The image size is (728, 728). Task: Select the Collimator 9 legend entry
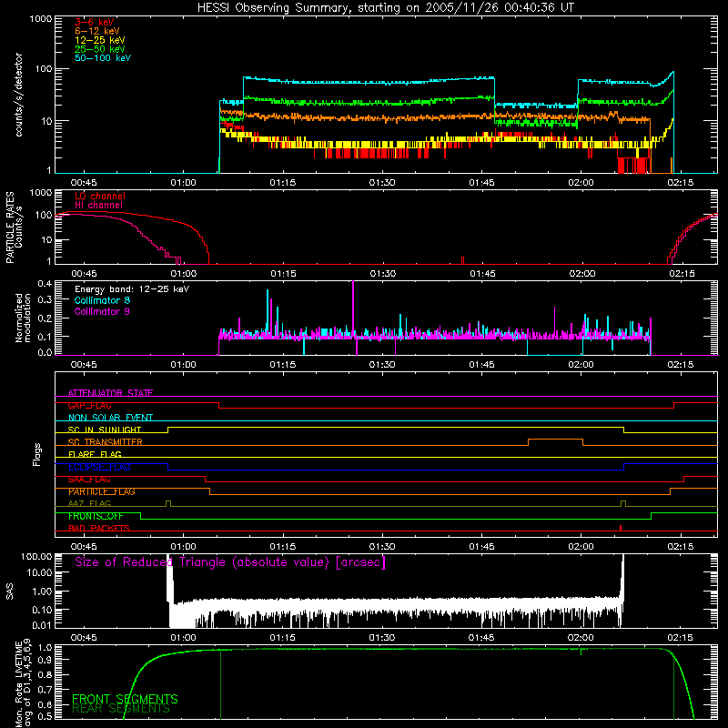(x=102, y=311)
